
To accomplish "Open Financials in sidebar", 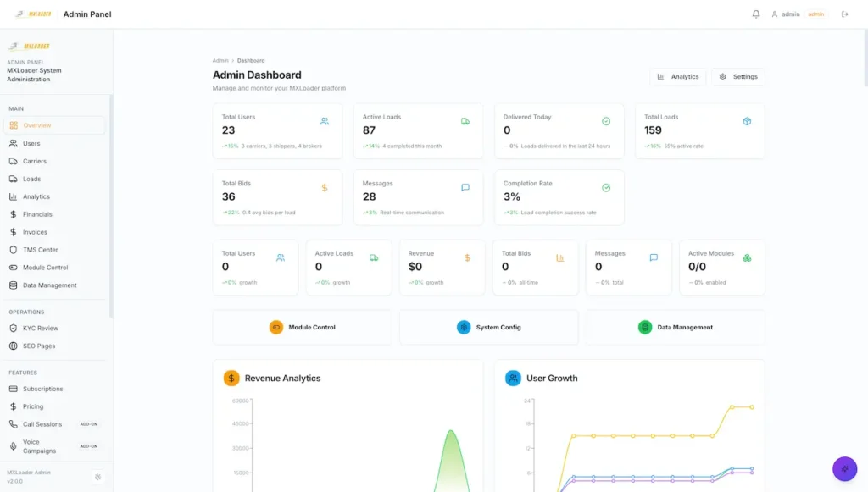I will click(54, 214).
